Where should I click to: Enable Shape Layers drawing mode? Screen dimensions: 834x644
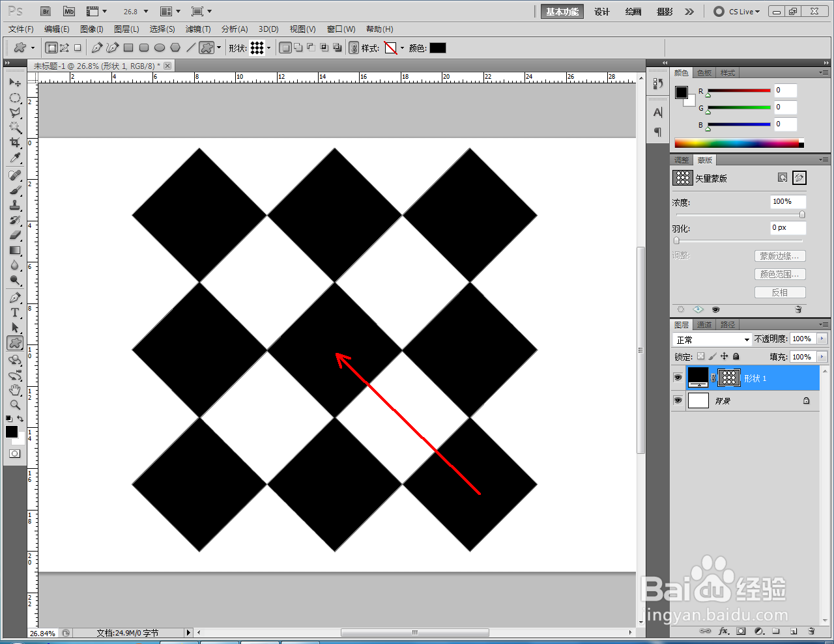(51, 48)
